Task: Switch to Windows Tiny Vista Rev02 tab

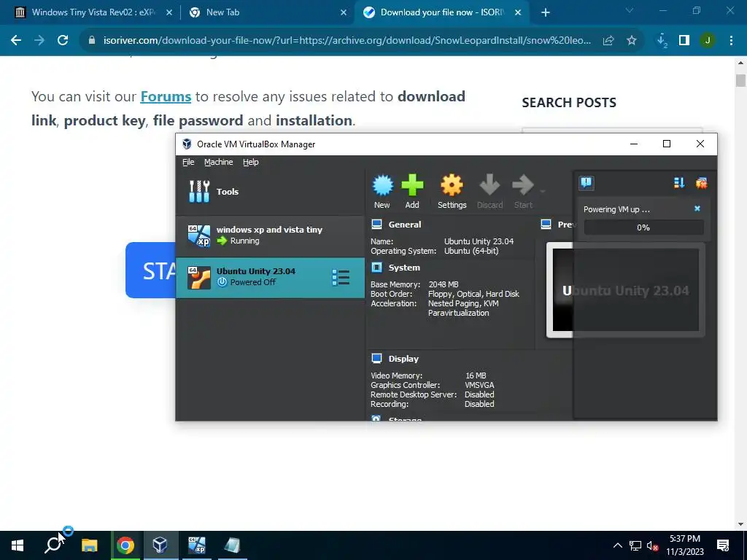Action: point(93,12)
